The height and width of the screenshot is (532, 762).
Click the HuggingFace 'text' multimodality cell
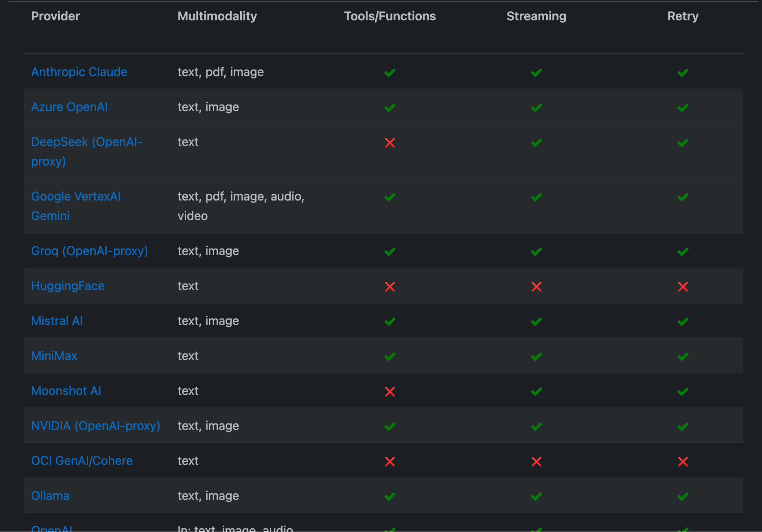click(188, 286)
